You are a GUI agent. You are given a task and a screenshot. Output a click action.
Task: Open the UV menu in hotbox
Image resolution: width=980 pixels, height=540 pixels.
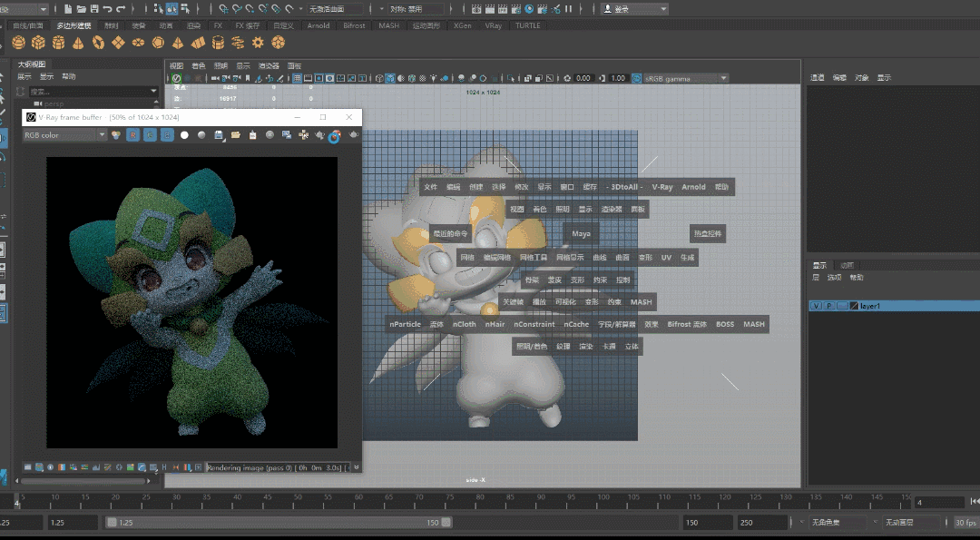[666, 258]
